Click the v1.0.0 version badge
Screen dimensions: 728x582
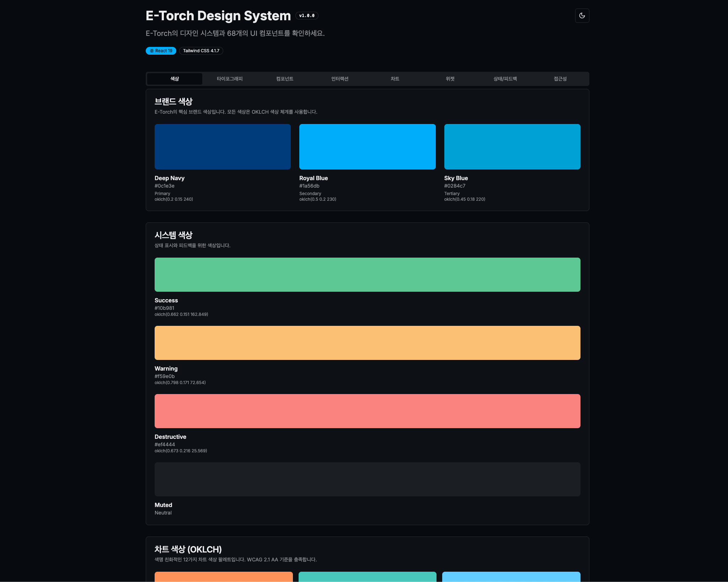307,16
